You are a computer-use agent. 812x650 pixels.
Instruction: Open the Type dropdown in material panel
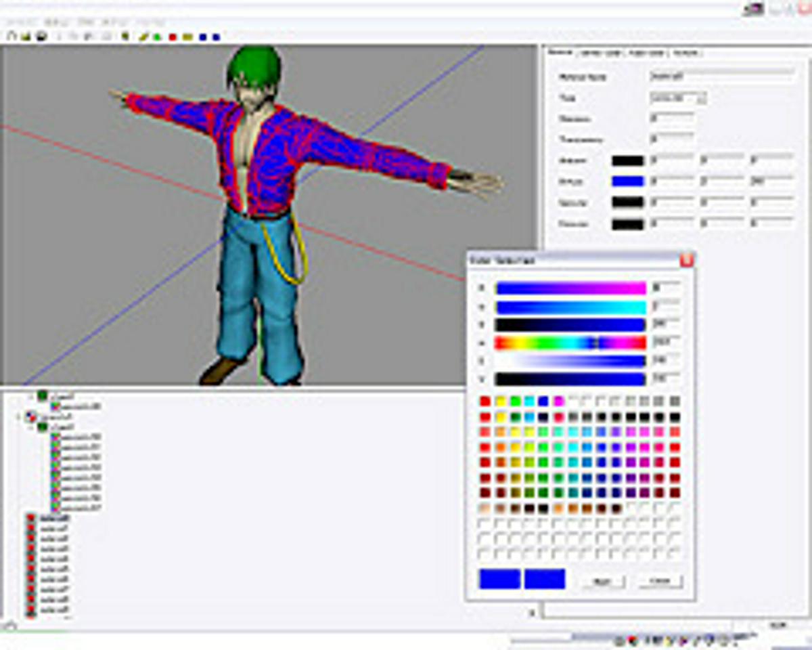pyautogui.click(x=701, y=98)
